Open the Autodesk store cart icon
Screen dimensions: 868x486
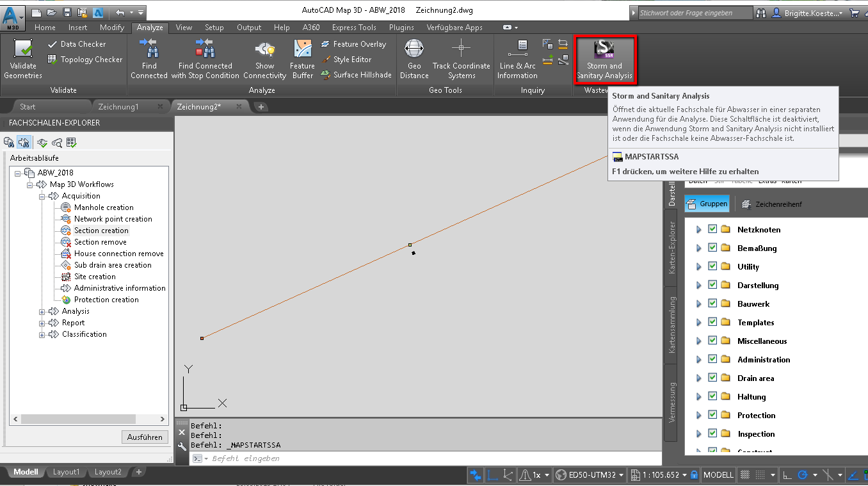[855, 13]
